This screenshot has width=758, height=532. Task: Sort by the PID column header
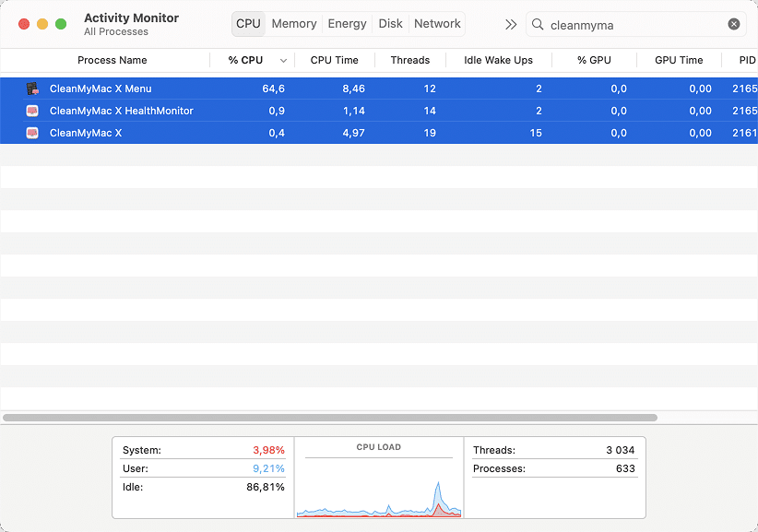point(747,60)
